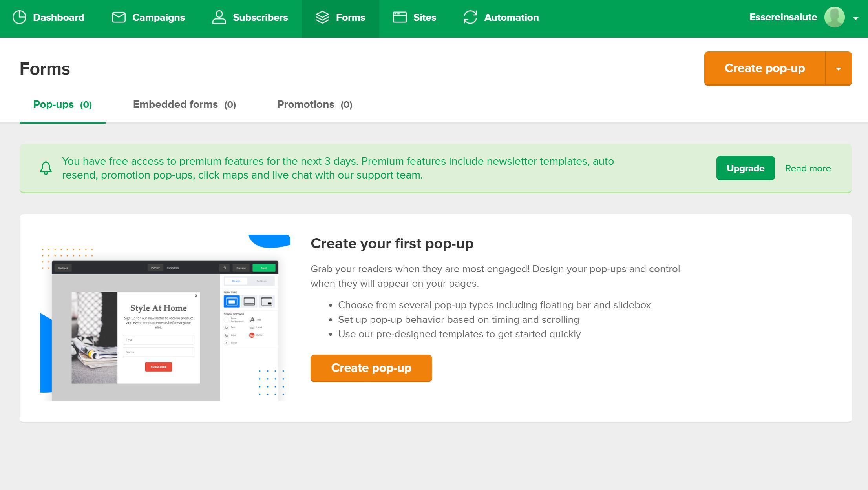Click the Subscribers person icon

pos(219,17)
